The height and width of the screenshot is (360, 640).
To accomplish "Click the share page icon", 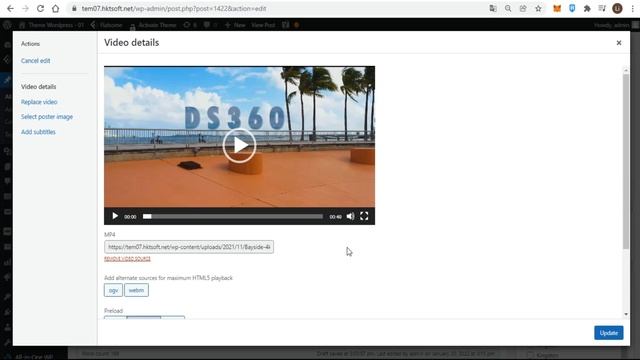I will click(523, 8).
